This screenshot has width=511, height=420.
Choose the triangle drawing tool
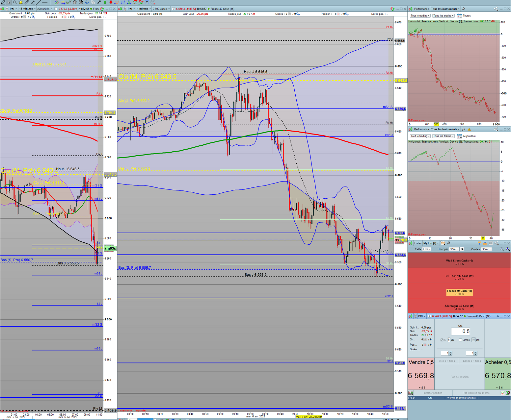click(129, 2)
